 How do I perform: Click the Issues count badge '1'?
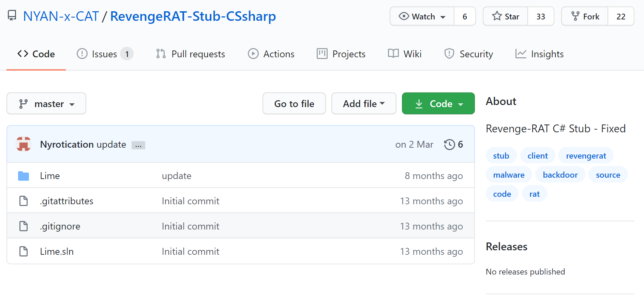[x=127, y=54]
